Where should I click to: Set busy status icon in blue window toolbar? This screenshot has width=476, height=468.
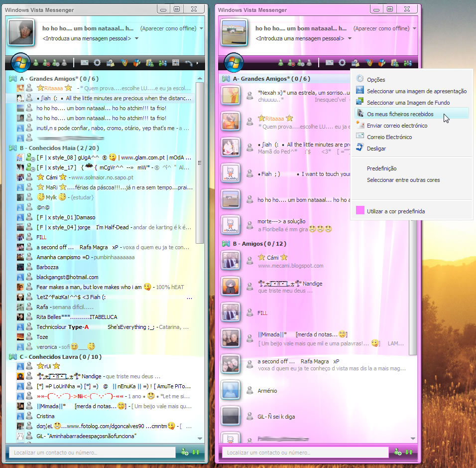(46, 63)
